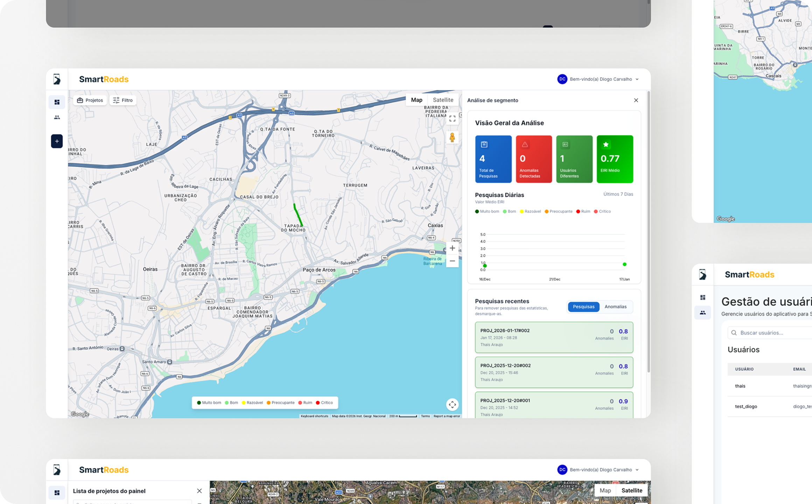This screenshot has width=812, height=504.
Task: Select the Street View pegman on the map
Action: 452,137
